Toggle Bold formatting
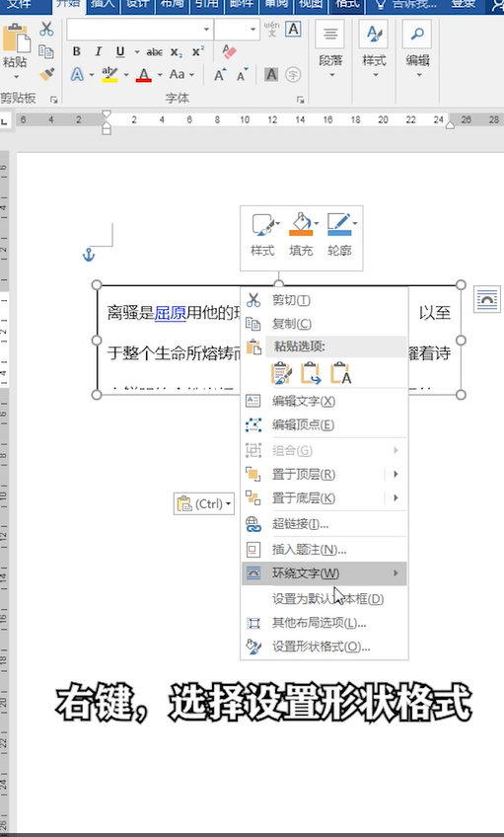 point(77,51)
